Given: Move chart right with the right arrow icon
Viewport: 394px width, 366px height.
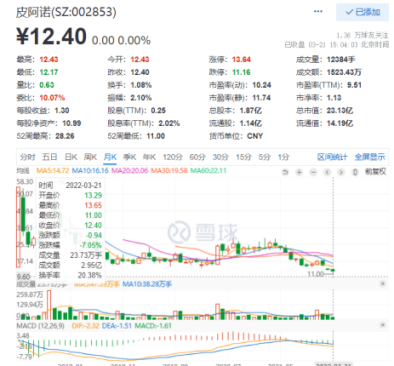Looking at the screenshot, I should pos(341,172).
